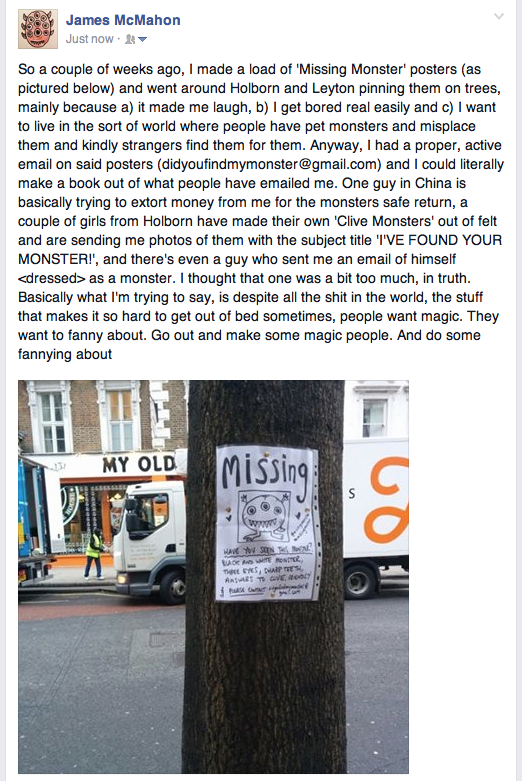Image resolution: width=522 pixels, height=781 pixels.
Task: Click the worker in the hi-vis vest
Action: tap(94, 555)
